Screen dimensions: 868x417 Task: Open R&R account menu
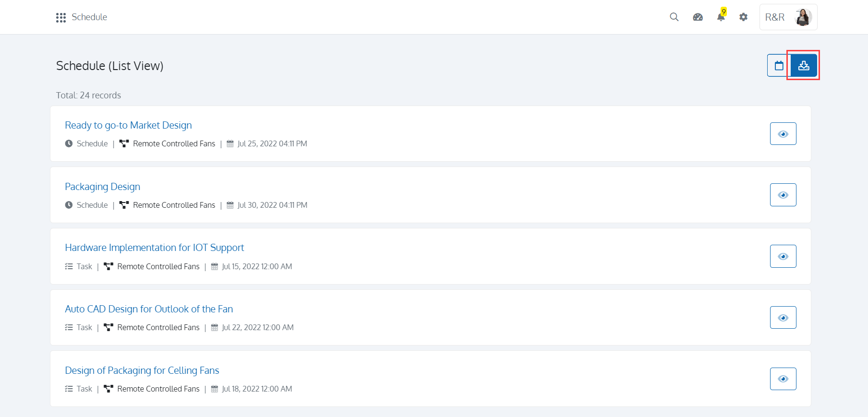pos(774,17)
